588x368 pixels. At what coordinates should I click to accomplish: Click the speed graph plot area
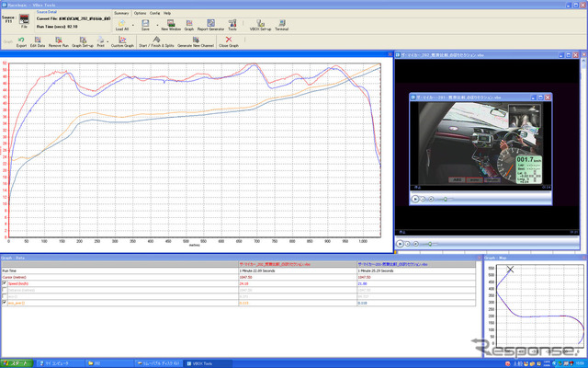pos(195,150)
